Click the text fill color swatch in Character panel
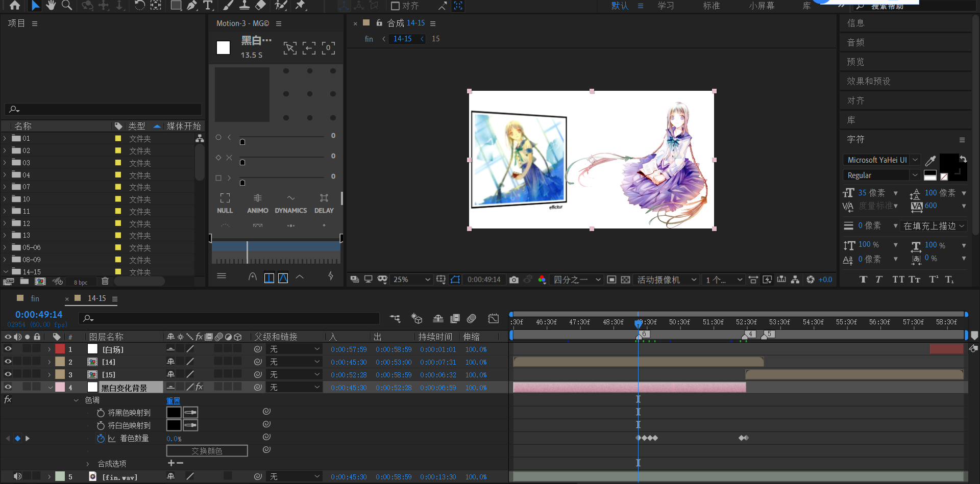The image size is (980, 484). click(x=949, y=163)
